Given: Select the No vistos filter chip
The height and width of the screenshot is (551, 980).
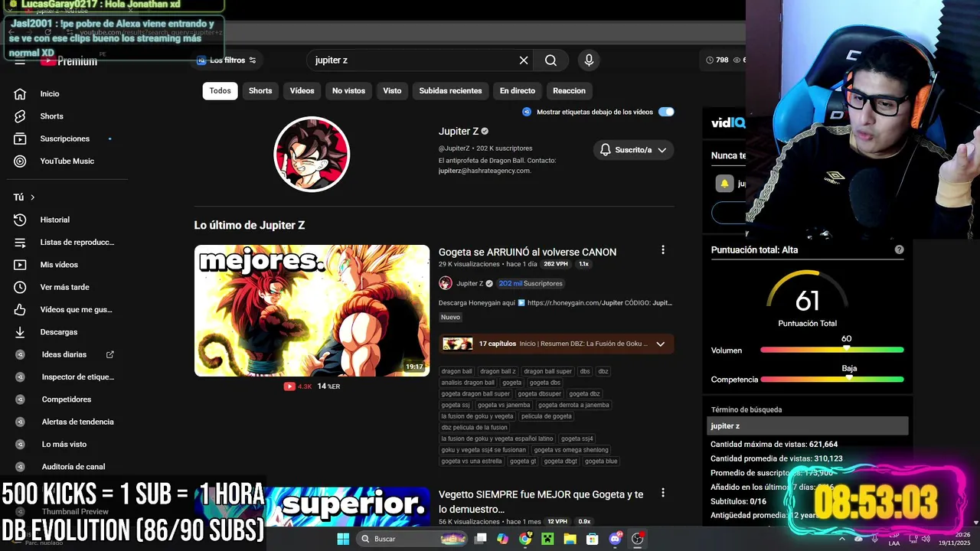Looking at the screenshot, I should point(348,91).
